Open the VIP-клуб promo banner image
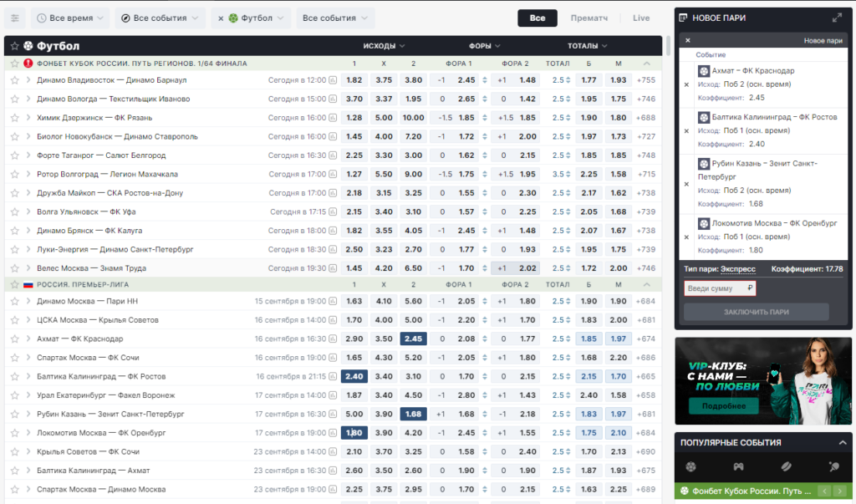The width and height of the screenshot is (856, 504). [x=762, y=380]
